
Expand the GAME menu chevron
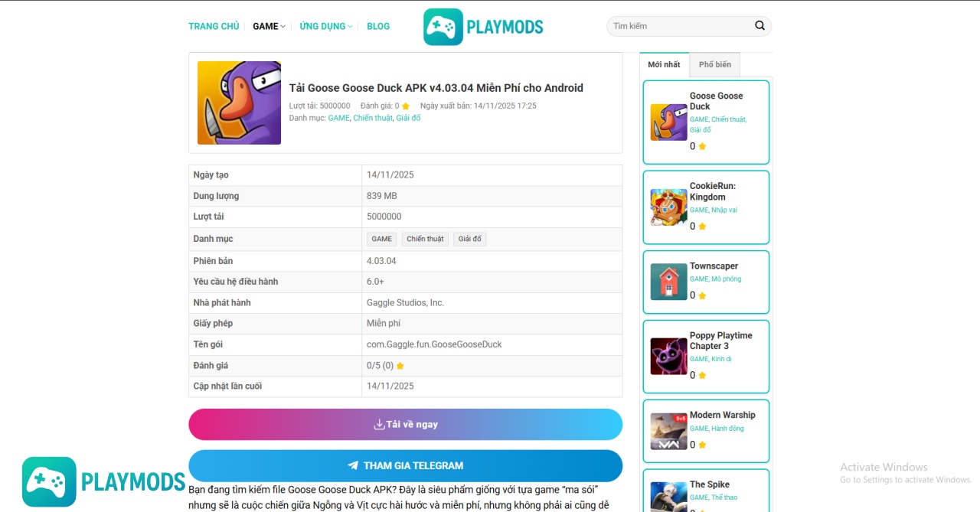click(283, 26)
